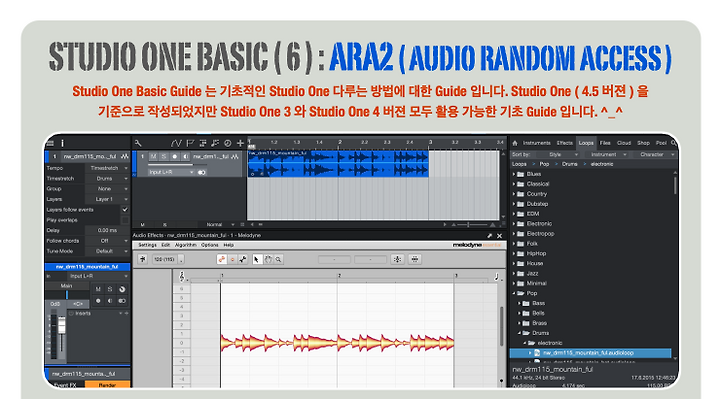The width and height of the screenshot is (720, 399).
Task: Click waveform icon on track nw_drm1.._ful
Action: click(x=236, y=157)
